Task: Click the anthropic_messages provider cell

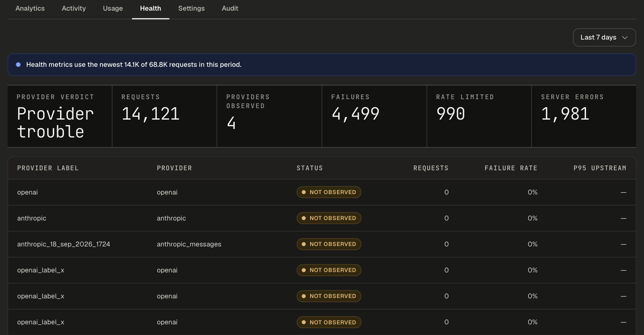Action: tap(189, 244)
